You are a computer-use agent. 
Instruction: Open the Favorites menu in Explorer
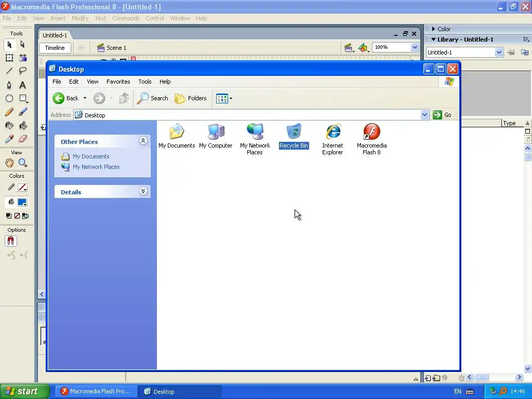tap(118, 82)
